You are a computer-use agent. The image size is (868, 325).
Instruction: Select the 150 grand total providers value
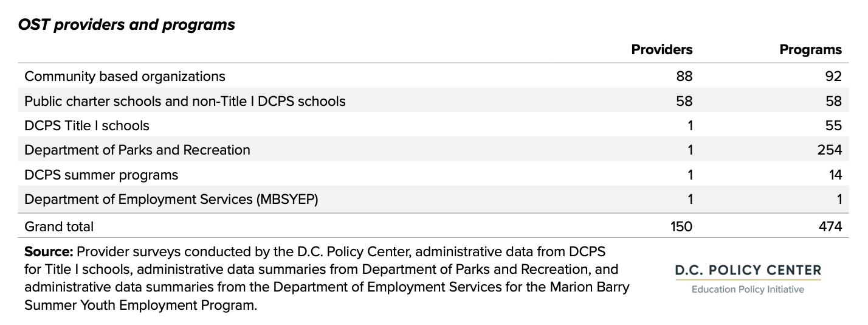tap(681, 226)
